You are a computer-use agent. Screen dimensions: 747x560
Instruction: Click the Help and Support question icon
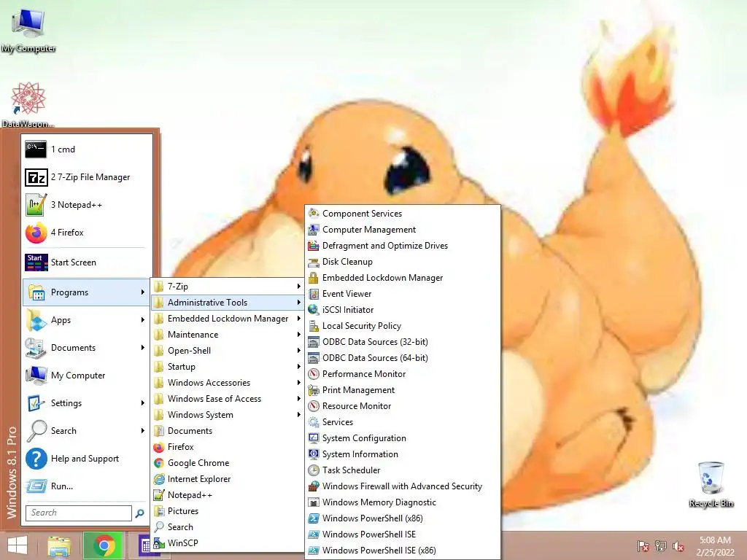[36, 459]
